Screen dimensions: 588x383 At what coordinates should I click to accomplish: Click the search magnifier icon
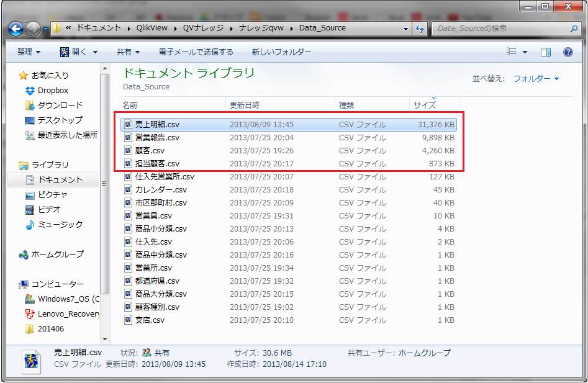[573, 29]
